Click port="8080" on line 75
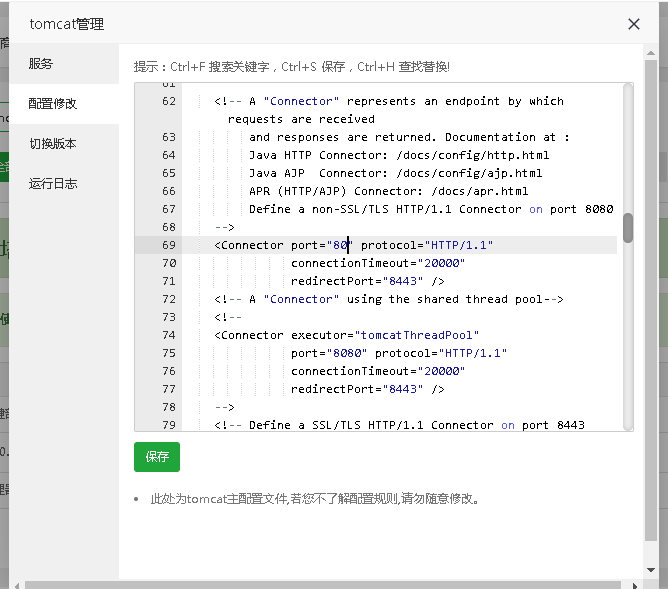668x589 pixels. click(x=329, y=353)
